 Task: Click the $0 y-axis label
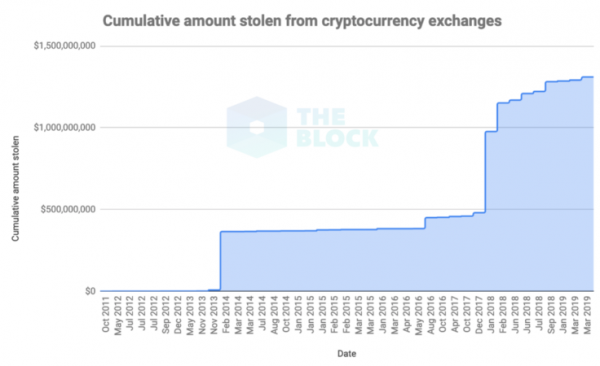pyautogui.click(x=90, y=291)
